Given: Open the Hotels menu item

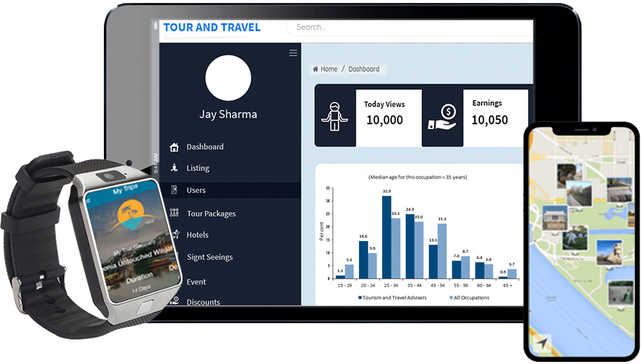Looking at the screenshot, I should tap(197, 235).
